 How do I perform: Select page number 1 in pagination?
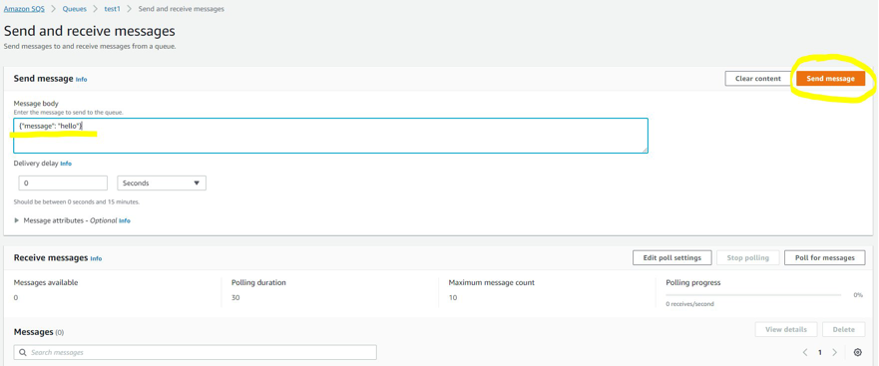click(x=820, y=353)
